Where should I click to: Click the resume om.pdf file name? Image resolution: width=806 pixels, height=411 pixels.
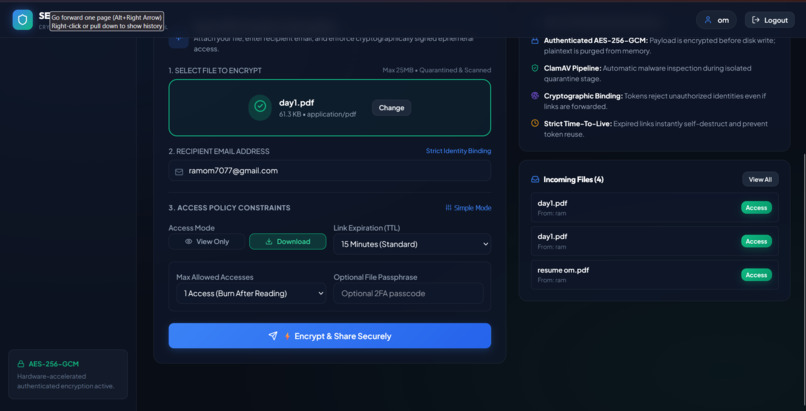click(563, 270)
